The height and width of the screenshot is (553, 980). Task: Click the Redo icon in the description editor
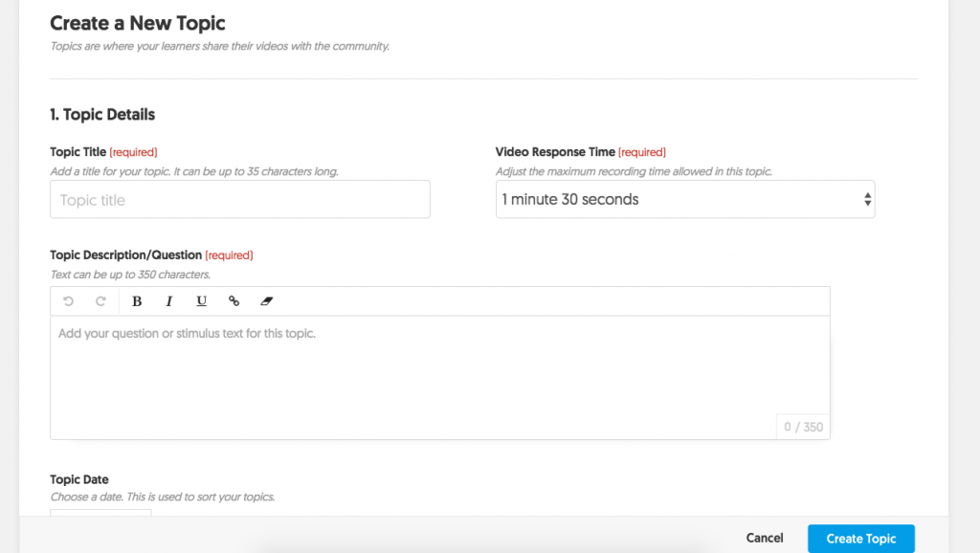100,300
